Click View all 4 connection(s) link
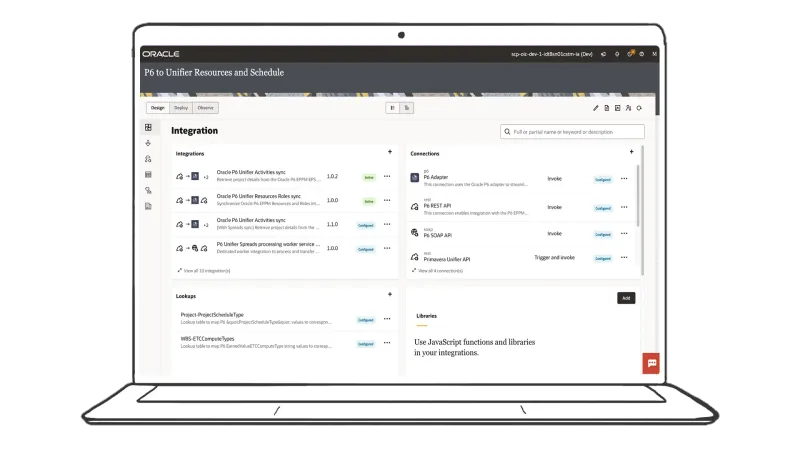This screenshot has width=800, height=450. [x=438, y=271]
